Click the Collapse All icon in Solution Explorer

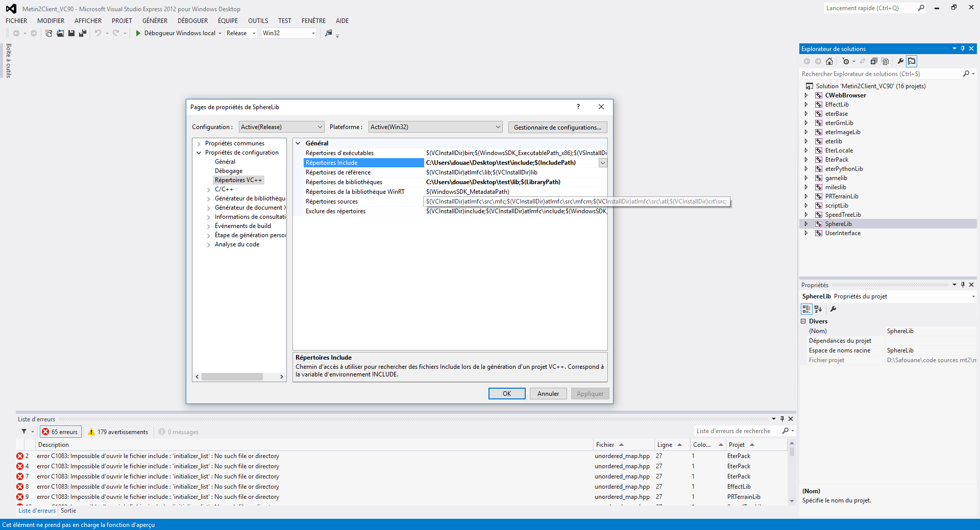874,61
